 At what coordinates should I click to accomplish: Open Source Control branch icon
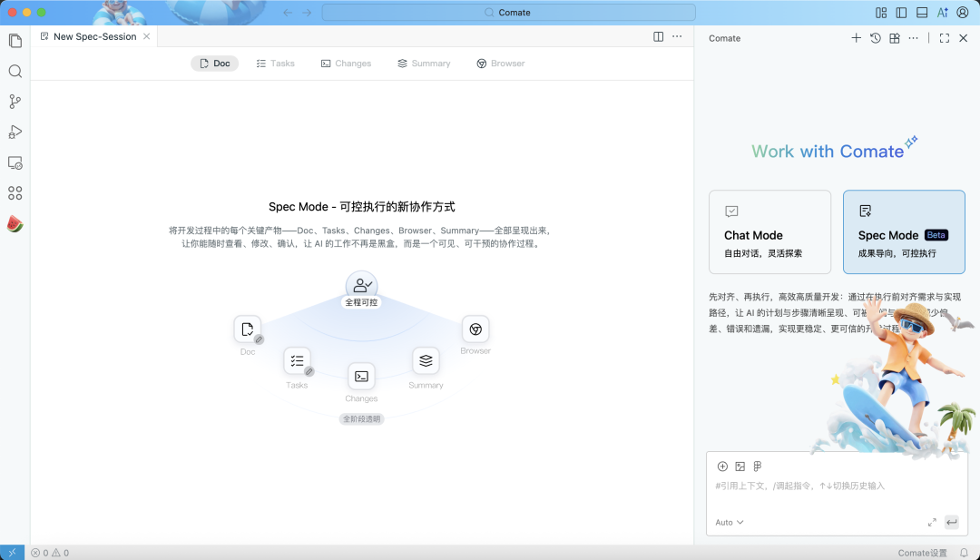pos(15,102)
